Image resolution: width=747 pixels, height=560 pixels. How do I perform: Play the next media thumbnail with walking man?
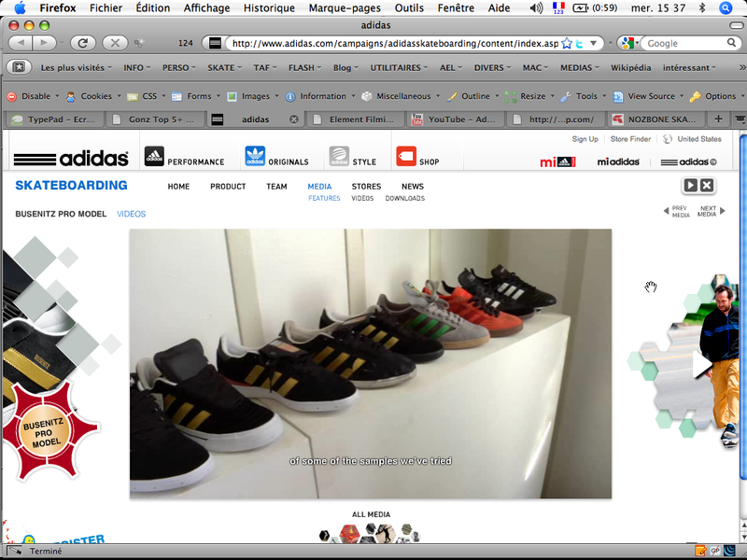pyautogui.click(x=701, y=365)
